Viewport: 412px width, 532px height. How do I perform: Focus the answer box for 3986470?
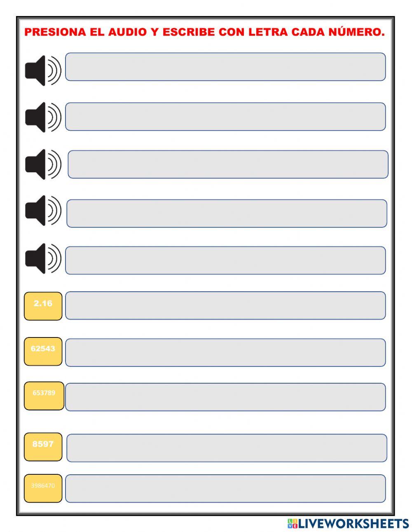(225, 489)
